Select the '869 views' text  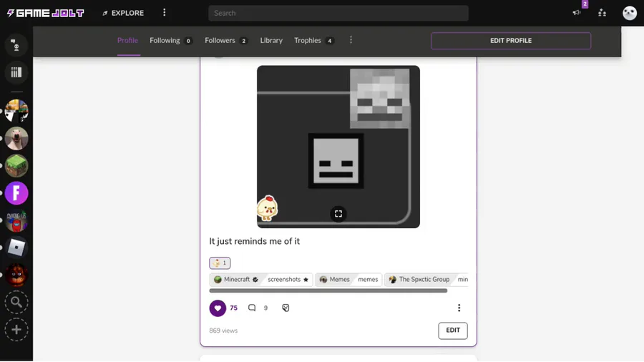[223, 331]
